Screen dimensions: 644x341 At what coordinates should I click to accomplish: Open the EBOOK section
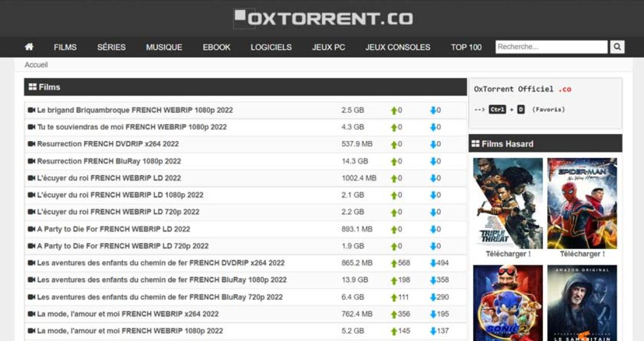pyautogui.click(x=216, y=47)
